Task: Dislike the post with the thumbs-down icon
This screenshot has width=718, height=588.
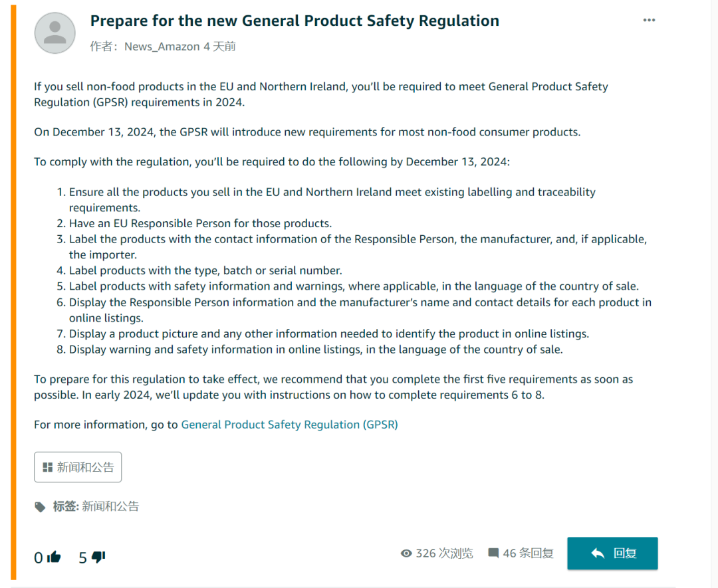Action: click(x=98, y=557)
